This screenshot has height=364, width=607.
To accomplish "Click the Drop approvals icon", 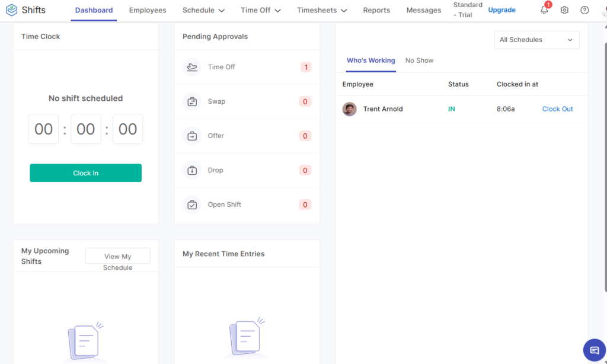I will point(192,170).
